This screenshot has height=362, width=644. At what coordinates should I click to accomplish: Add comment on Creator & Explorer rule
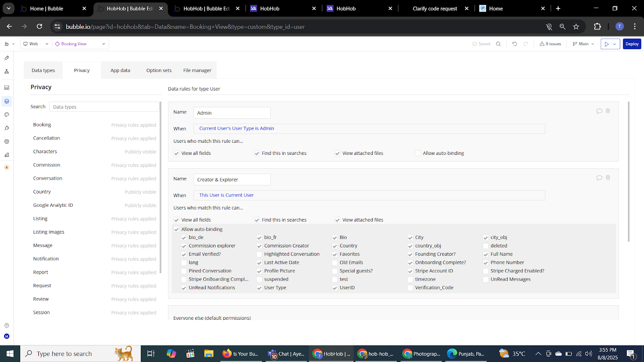point(599,178)
